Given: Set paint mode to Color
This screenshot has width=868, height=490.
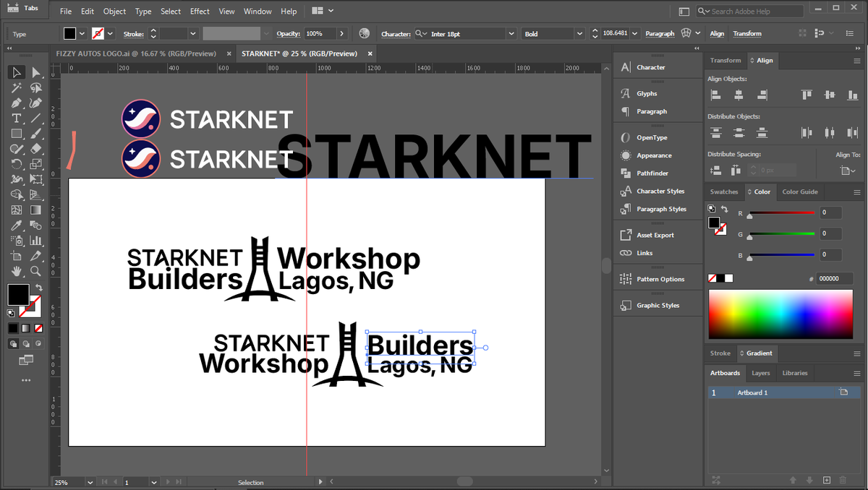Looking at the screenshot, I should [12, 327].
